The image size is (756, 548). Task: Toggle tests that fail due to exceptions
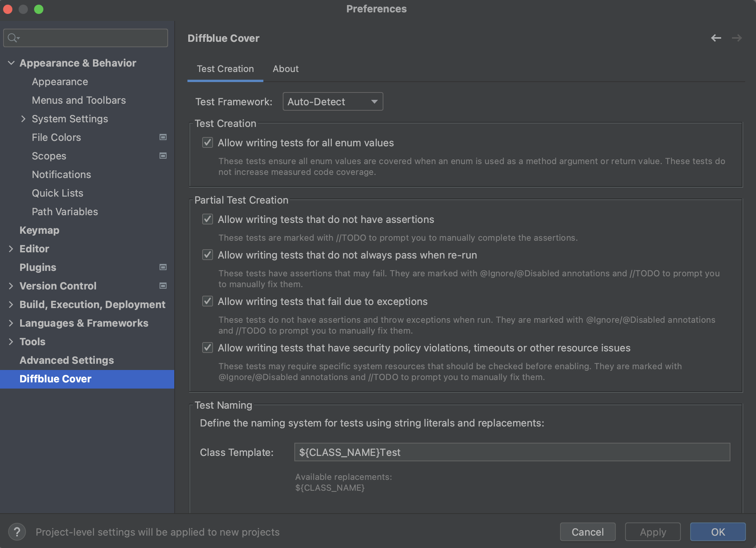(x=208, y=301)
